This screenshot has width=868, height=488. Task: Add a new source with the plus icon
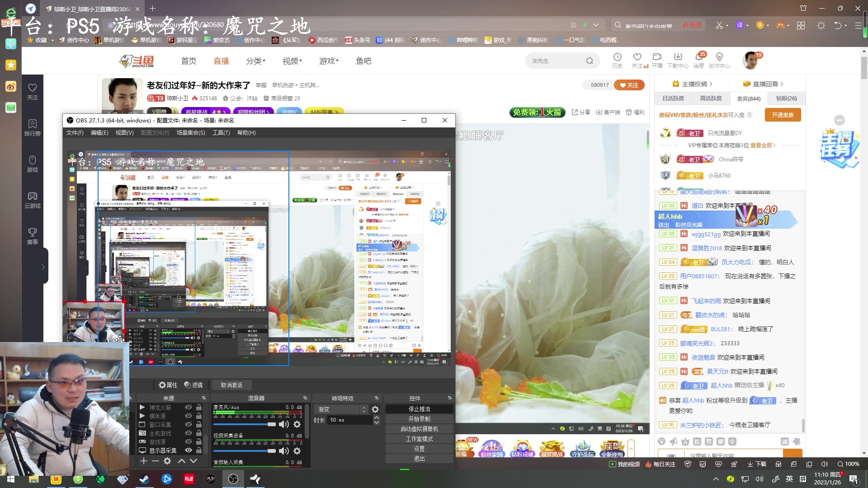pos(143,461)
